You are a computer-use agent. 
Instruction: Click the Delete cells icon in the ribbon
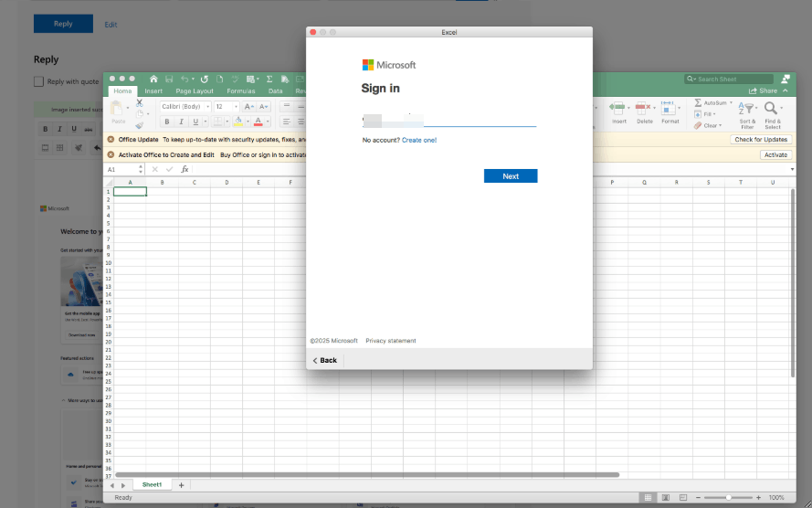642,109
